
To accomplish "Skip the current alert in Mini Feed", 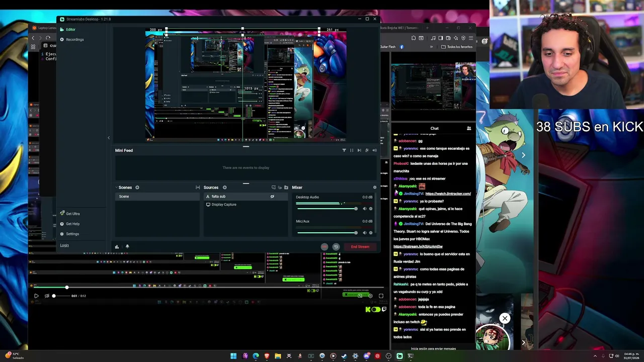I will (x=359, y=150).
